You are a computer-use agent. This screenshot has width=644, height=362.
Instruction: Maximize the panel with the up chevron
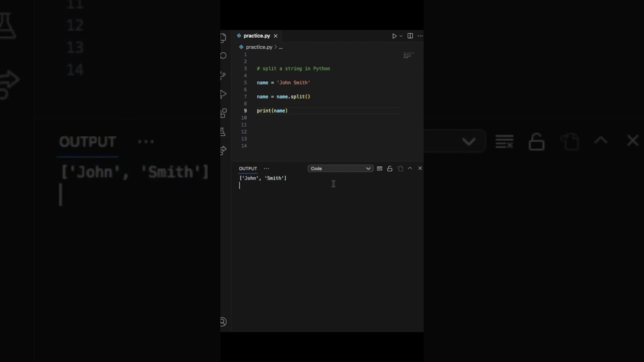pyautogui.click(x=410, y=168)
